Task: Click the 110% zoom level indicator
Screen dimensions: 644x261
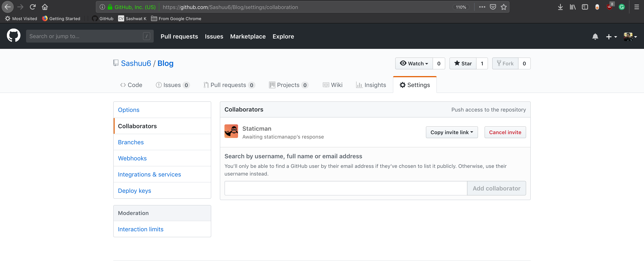Action: coord(461,7)
